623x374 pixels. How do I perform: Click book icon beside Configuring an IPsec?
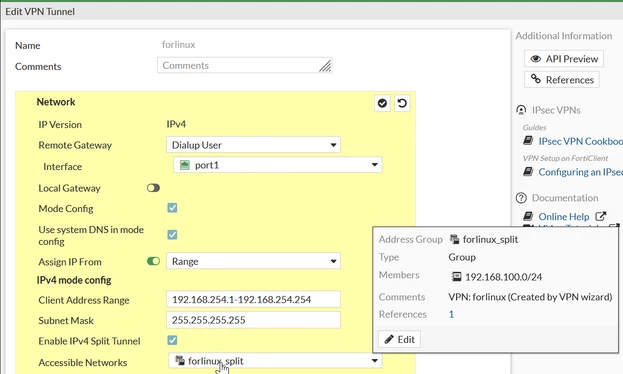click(x=528, y=172)
